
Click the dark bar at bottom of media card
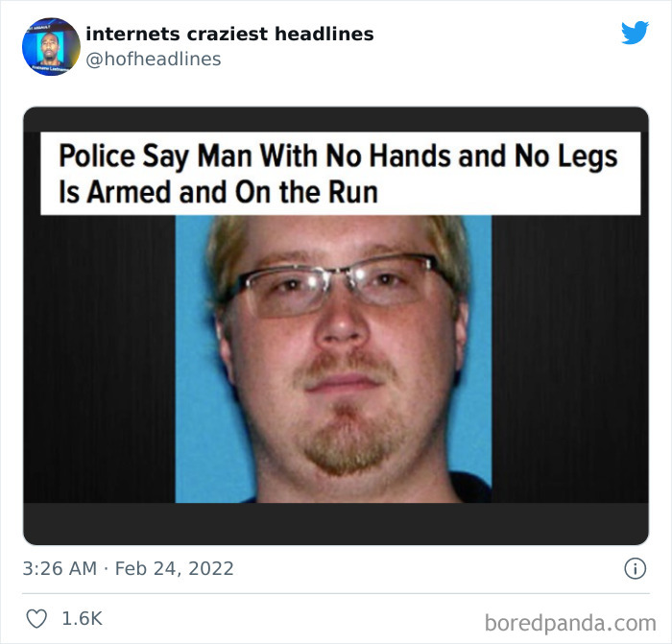[x=336, y=523]
